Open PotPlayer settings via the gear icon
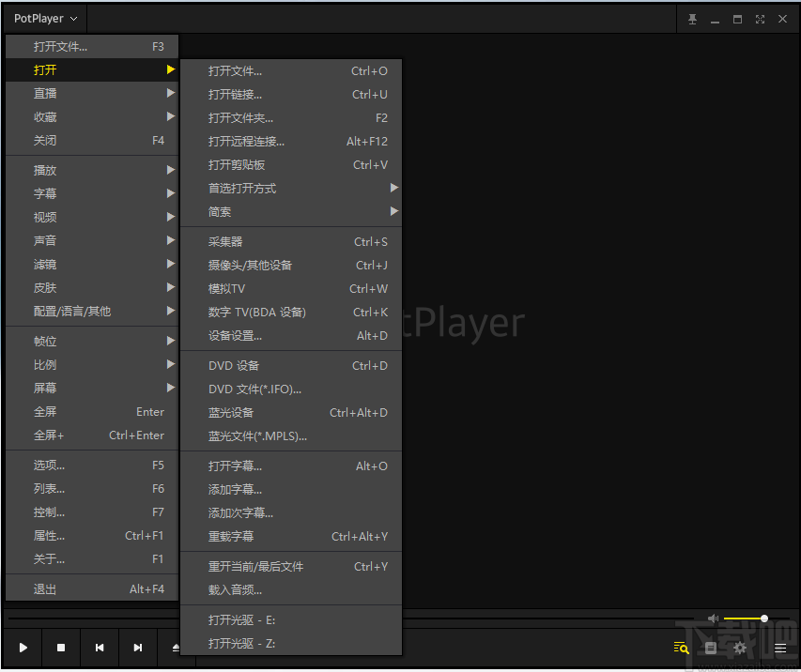801x672 pixels. pyautogui.click(x=741, y=648)
